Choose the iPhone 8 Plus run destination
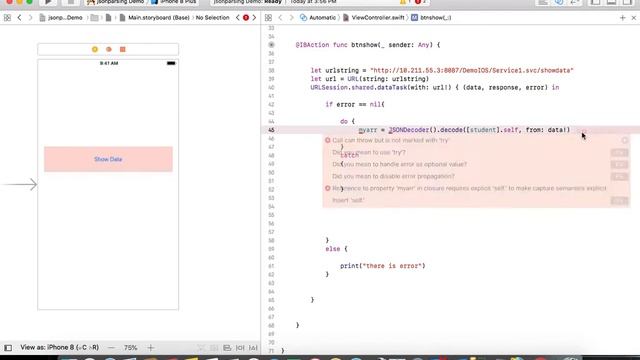Screen dimensions: 640x360 [174, 2]
